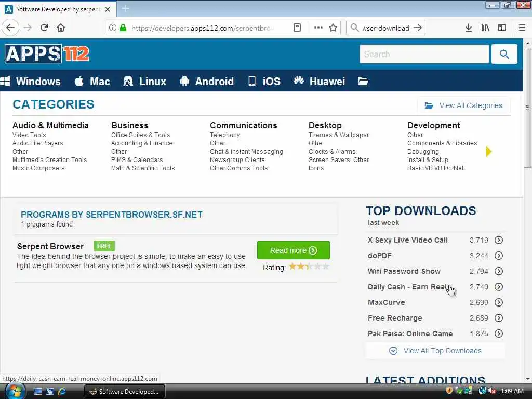Click the magnifier search button on the site
The height and width of the screenshot is (399, 532).
pos(504,54)
